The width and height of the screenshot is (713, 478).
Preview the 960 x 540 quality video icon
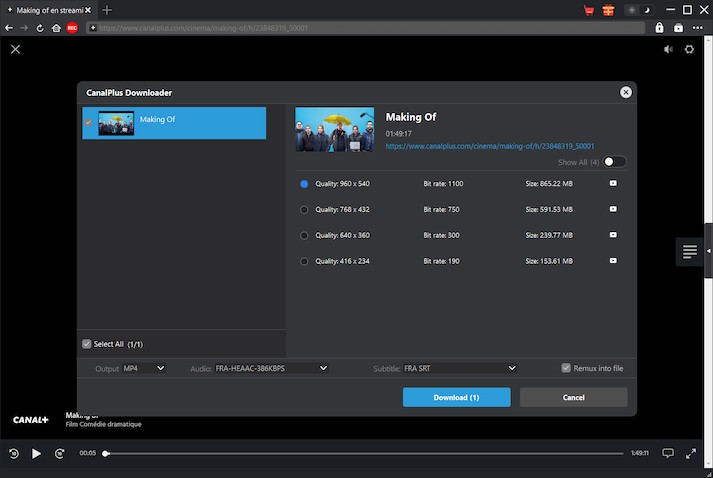tap(613, 183)
